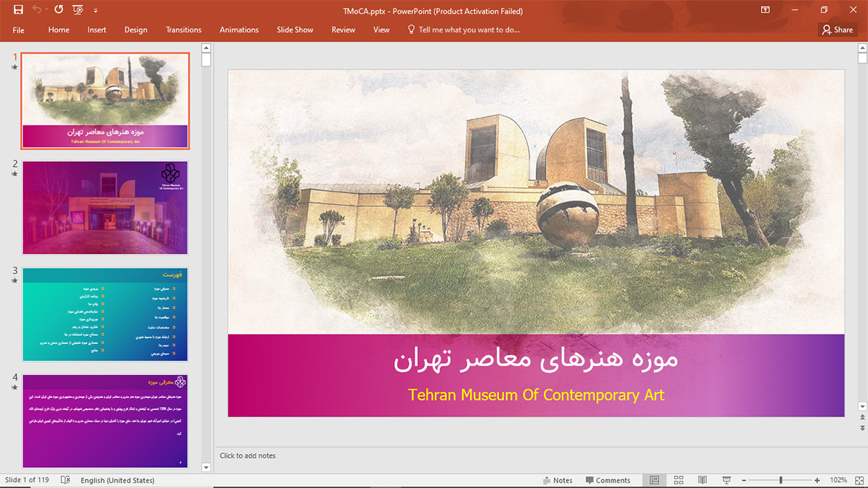Open the Slide Show tab
Image resolution: width=868 pixels, height=488 pixels.
(x=295, y=30)
